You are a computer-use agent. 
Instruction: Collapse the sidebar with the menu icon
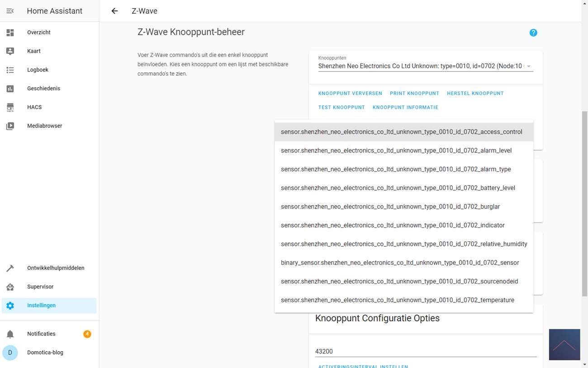(10, 11)
